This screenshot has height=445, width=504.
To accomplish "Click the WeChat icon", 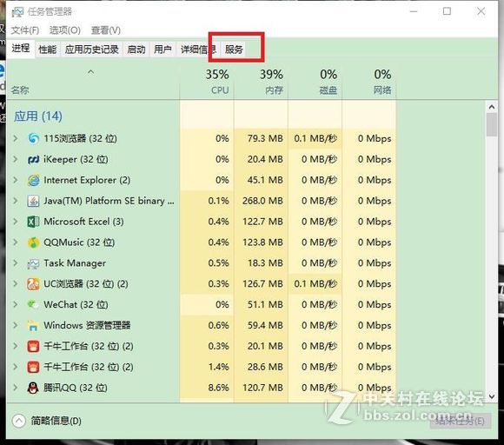I will point(33,304).
